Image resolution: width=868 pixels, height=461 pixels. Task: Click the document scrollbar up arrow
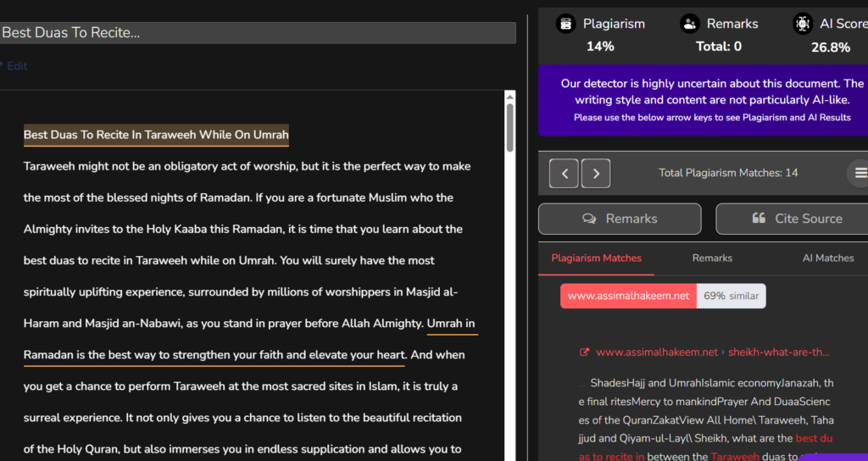[509, 97]
